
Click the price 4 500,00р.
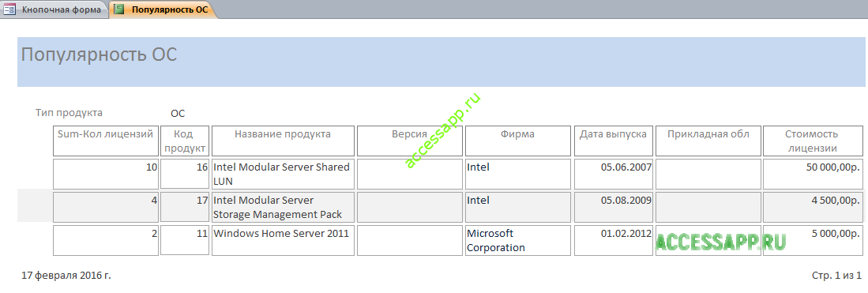812,207
